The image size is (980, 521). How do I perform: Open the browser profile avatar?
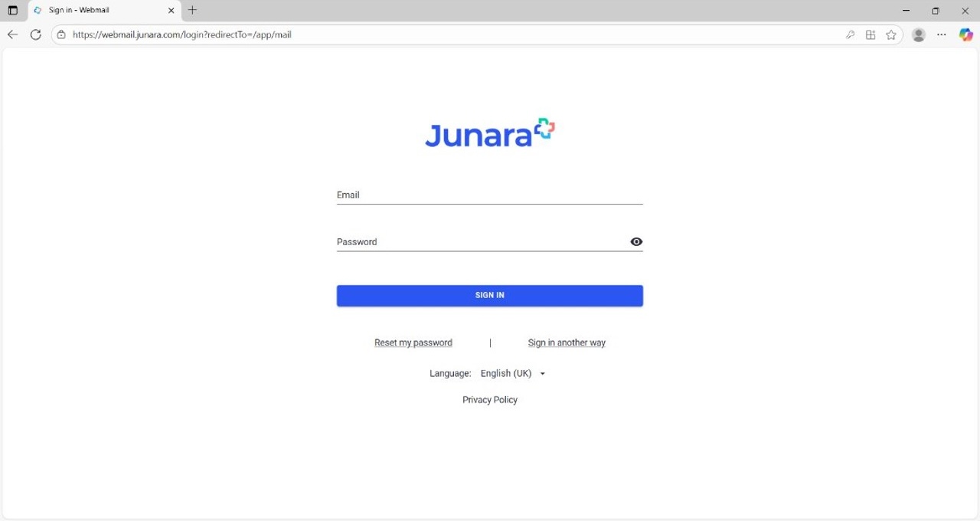pos(919,34)
